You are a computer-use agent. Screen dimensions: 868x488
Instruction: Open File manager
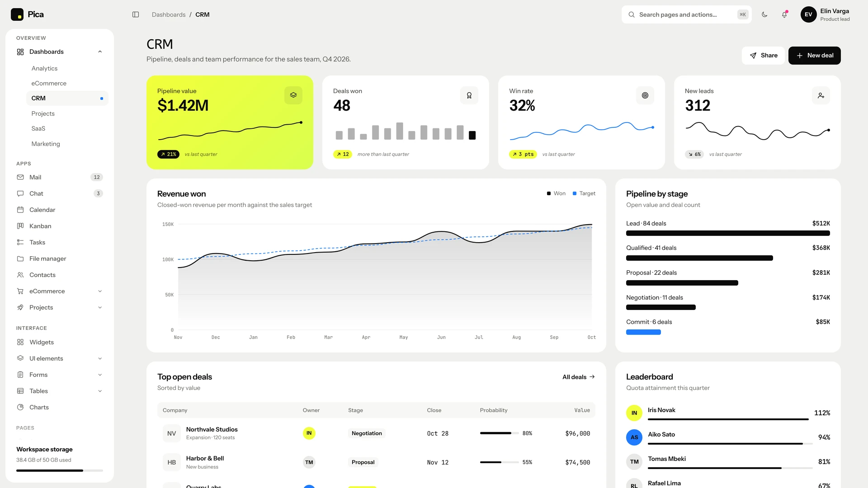pyautogui.click(x=60, y=258)
